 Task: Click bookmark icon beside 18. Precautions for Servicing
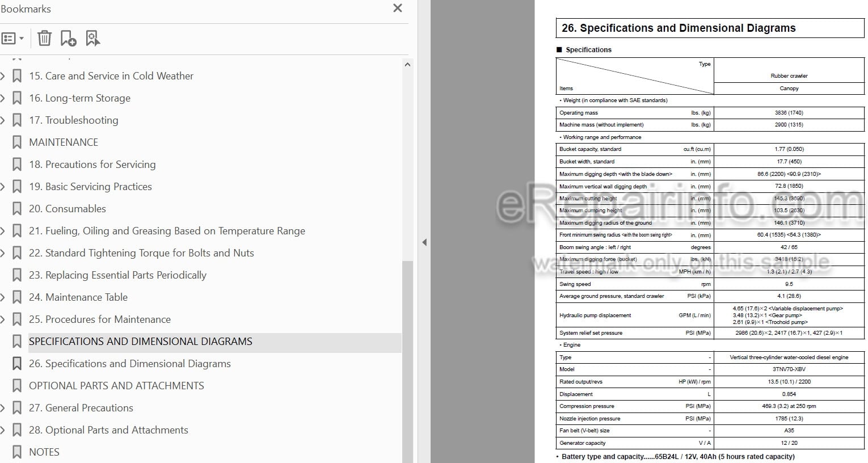tap(17, 165)
